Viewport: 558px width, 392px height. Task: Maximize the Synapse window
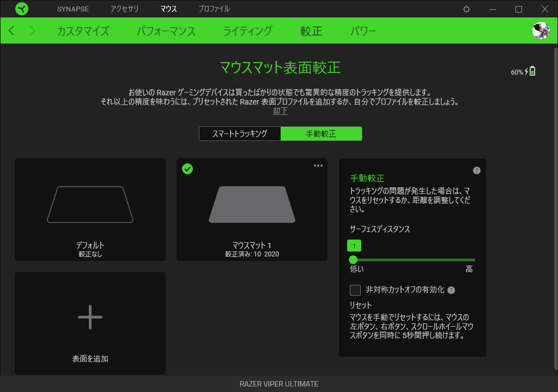point(519,9)
